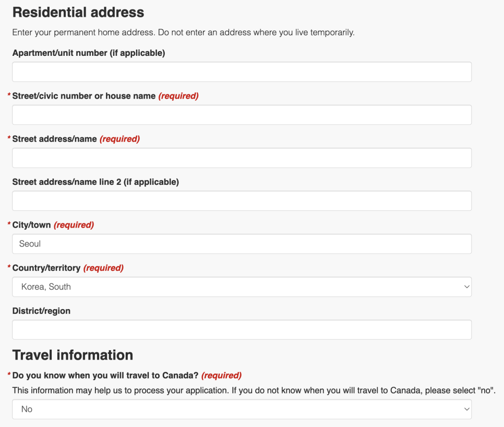The image size is (504, 427).
Task: Click the Apartment/unit number input field
Action: click(x=242, y=72)
